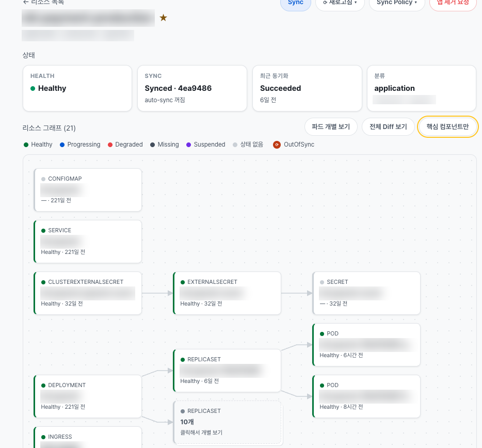Click the dark Missing legend dot
This screenshot has height=448, width=482.
pyautogui.click(x=152, y=145)
